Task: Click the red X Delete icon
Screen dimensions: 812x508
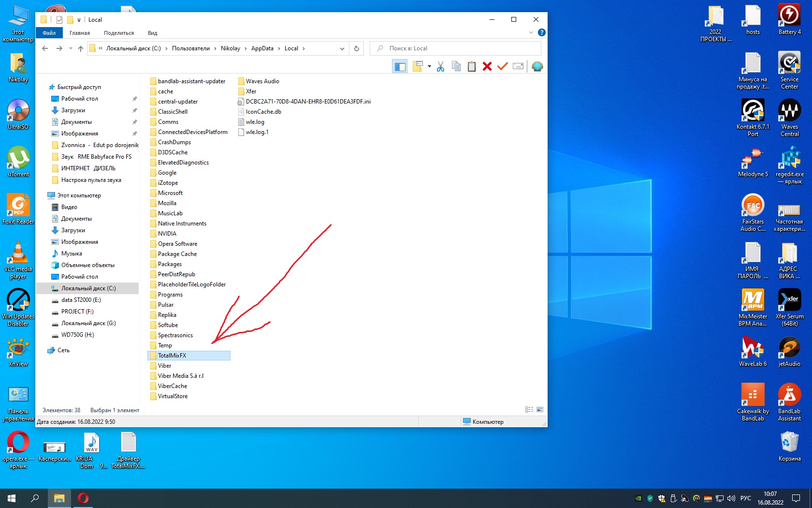Action: click(487, 66)
